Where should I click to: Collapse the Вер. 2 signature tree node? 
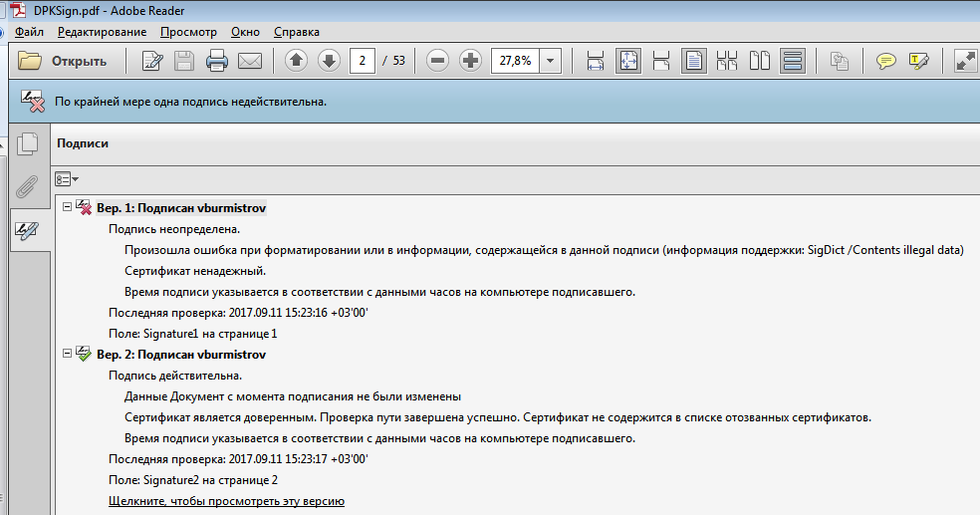67,354
